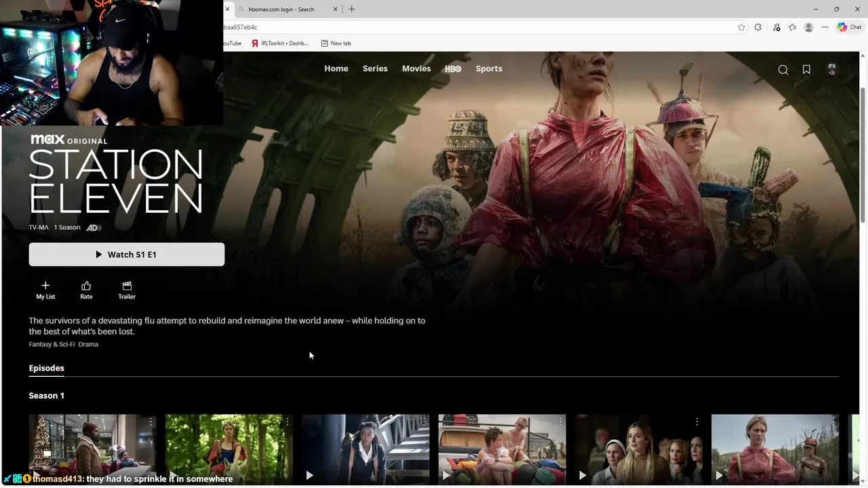
Task: Open second episode three-dot options
Action: 287,422
